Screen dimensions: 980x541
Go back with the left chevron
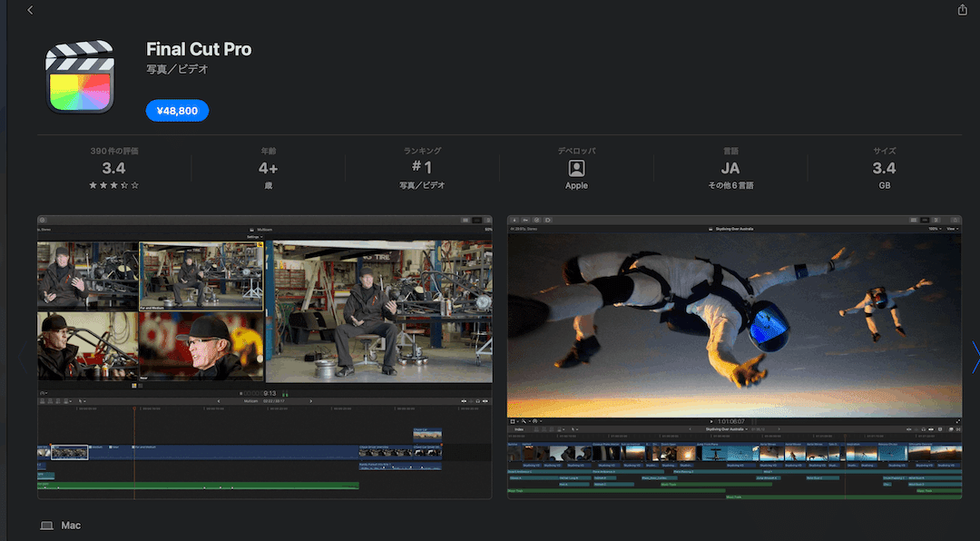tap(30, 10)
